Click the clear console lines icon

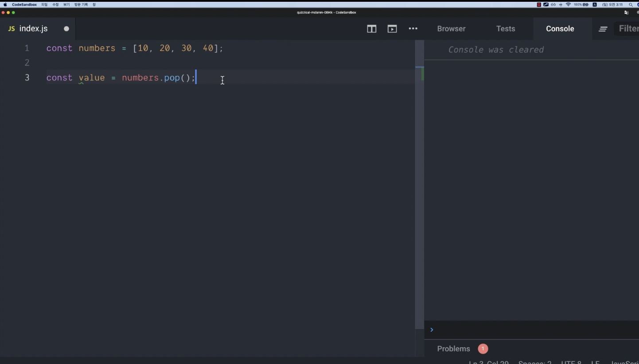click(603, 29)
